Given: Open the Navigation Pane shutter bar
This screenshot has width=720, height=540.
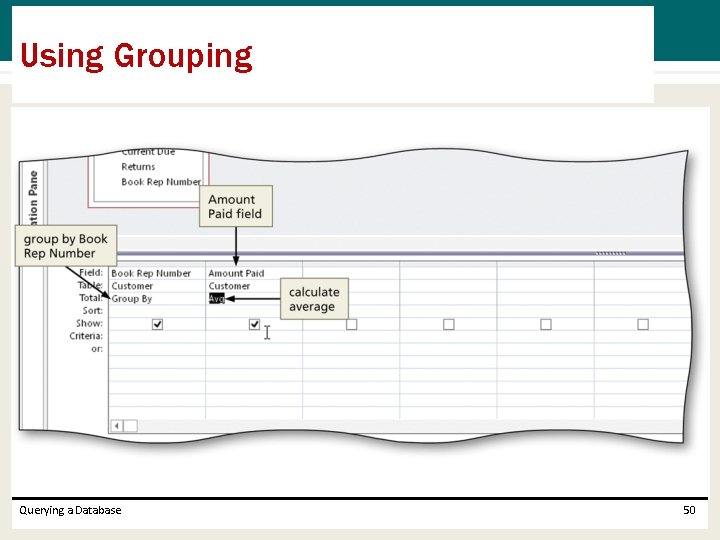Looking at the screenshot, I should (33, 197).
